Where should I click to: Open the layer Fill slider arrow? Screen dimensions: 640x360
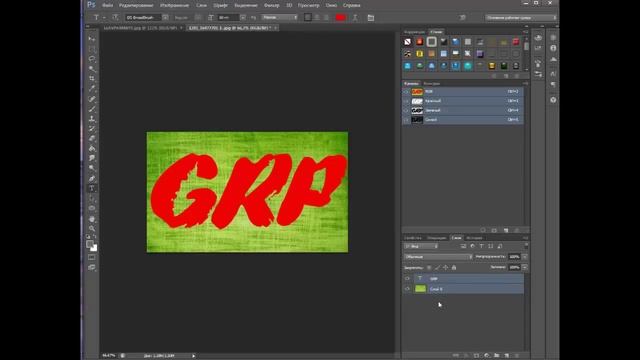(525, 267)
